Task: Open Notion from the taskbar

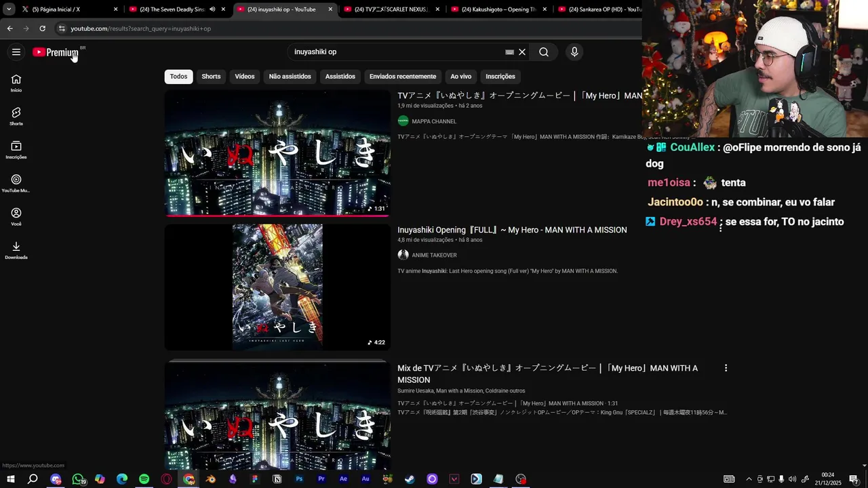Action: (x=277, y=479)
